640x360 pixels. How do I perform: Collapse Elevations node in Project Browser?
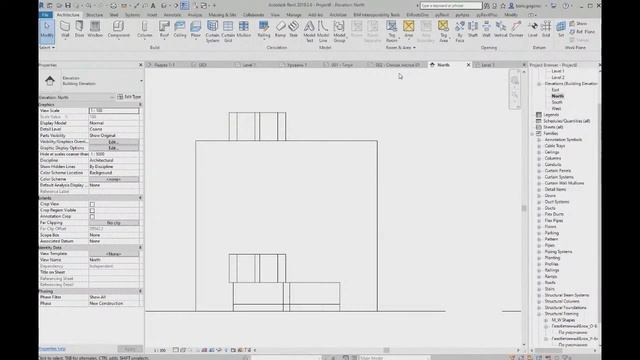pyautogui.click(x=539, y=84)
